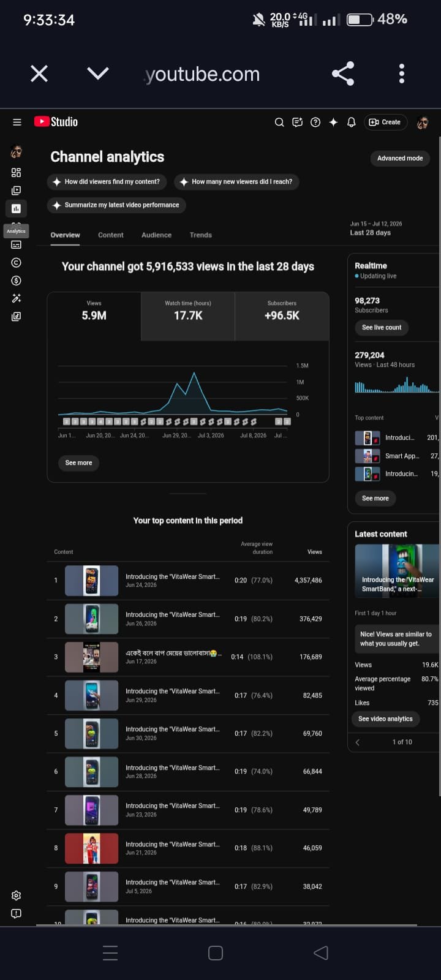Screen dimensions: 441x980
Task: Switch to the Trends tab
Action: tap(201, 235)
